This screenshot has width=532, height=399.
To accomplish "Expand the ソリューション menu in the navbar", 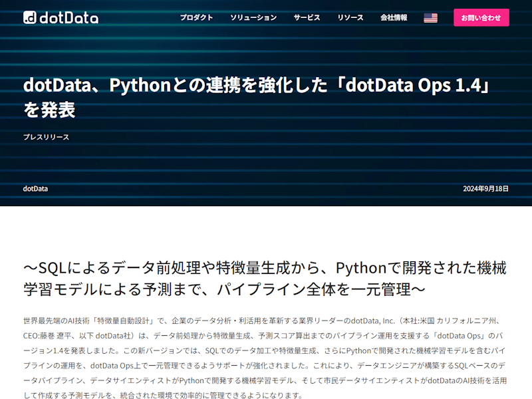I will point(253,18).
